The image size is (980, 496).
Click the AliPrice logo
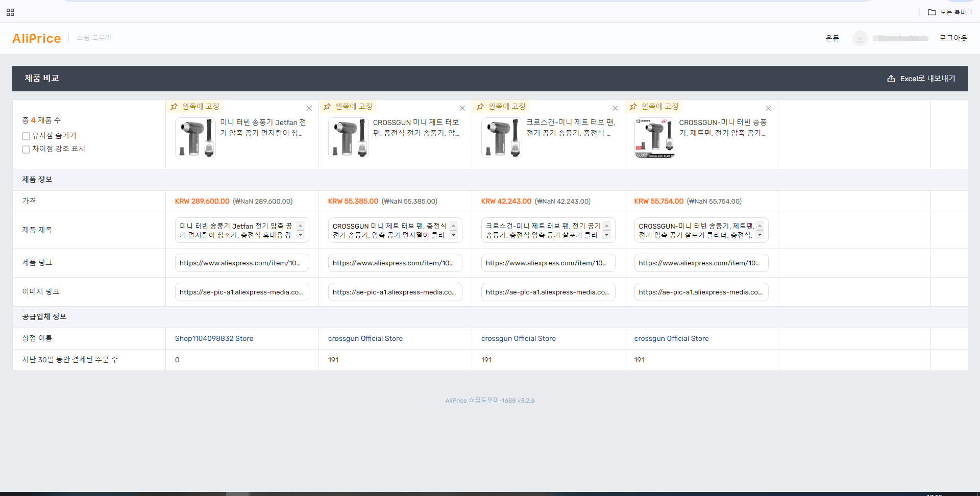click(37, 38)
